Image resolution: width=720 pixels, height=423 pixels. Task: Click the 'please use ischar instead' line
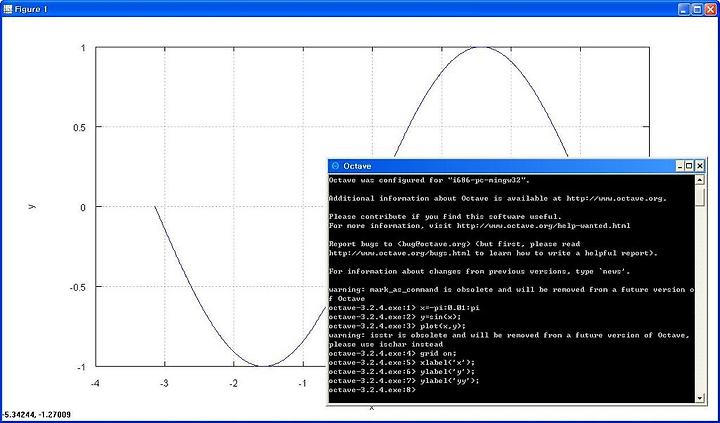pyautogui.click(x=386, y=344)
